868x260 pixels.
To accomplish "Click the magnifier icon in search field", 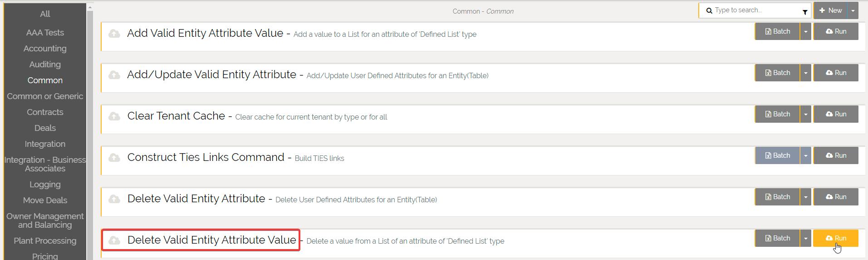I will (709, 10).
